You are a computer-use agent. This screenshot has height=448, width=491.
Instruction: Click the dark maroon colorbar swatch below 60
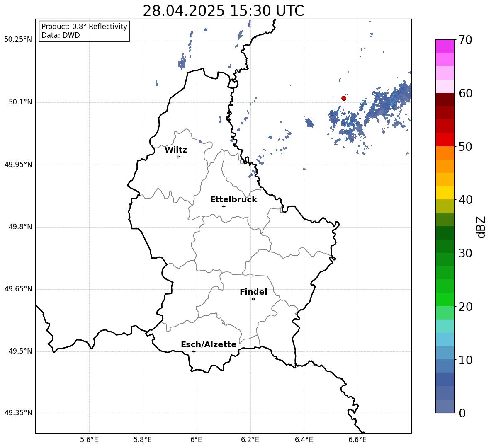445,99
